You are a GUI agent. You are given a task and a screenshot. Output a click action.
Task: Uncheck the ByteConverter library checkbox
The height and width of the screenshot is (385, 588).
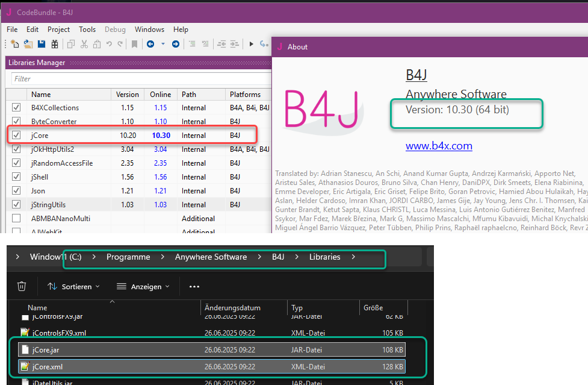click(x=16, y=121)
